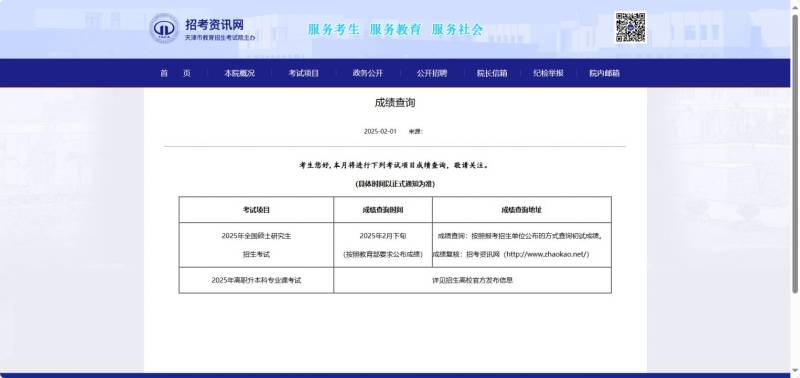Click the 2025年全国硕士研究生 cell text
The height and width of the screenshot is (378, 800).
[256, 236]
